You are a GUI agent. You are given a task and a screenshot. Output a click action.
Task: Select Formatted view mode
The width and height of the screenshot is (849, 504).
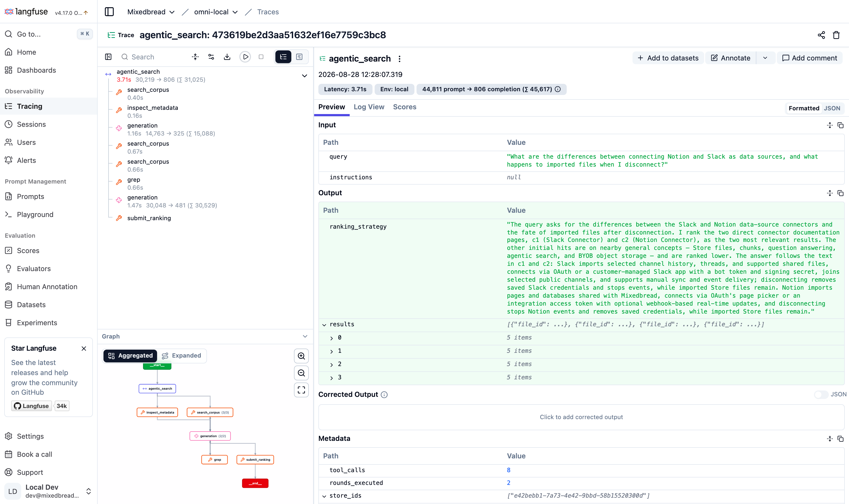pos(804,108)
